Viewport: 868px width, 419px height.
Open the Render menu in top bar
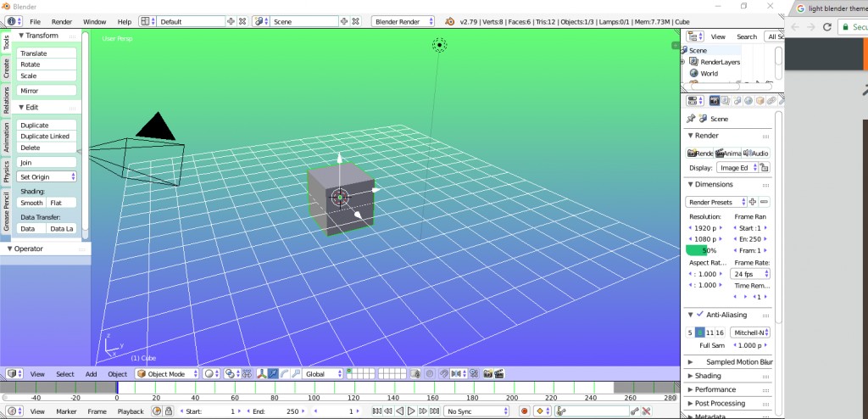pyautogui.click(x=62, y=20)
